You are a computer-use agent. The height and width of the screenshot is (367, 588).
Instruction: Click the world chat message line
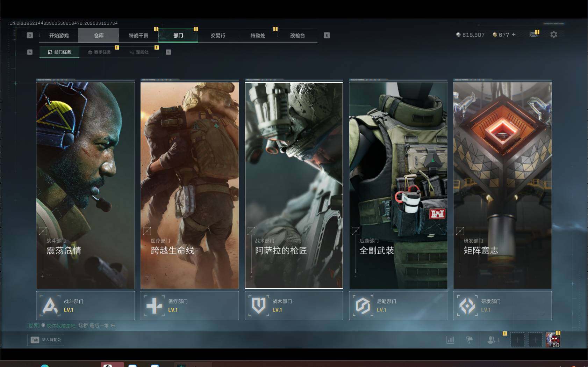pyautogui.click(x=71, y=325)
